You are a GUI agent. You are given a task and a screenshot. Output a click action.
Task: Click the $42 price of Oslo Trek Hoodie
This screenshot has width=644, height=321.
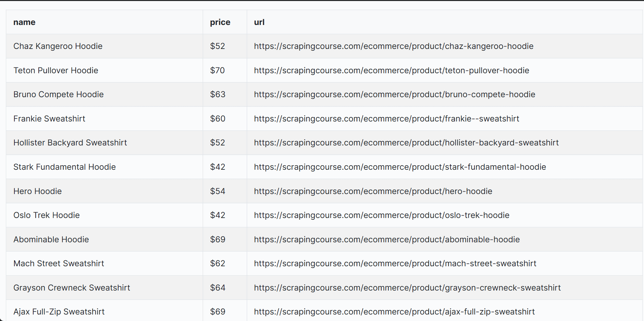tap(218, 215)
